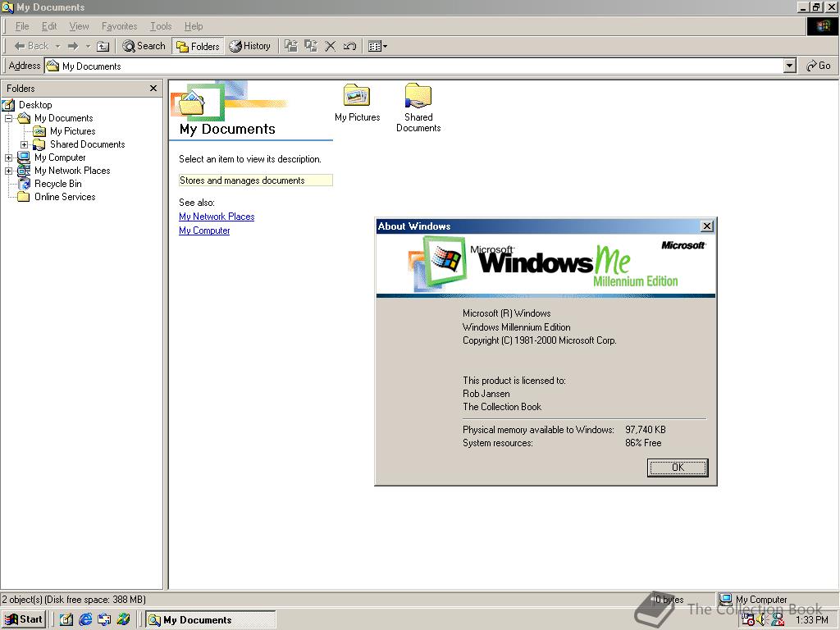Close the Folders pane
The image size is (840, 630).
(153, 88)
